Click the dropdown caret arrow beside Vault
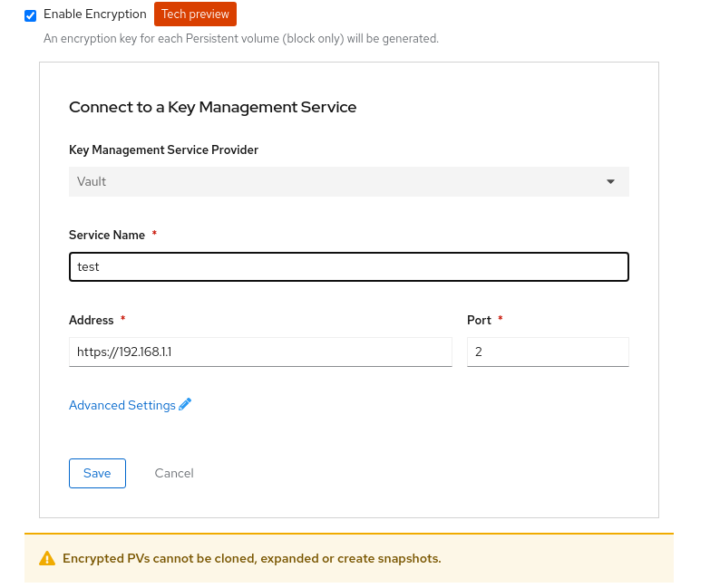The width and height of the screenshot is (710, 588). [610, 181]
